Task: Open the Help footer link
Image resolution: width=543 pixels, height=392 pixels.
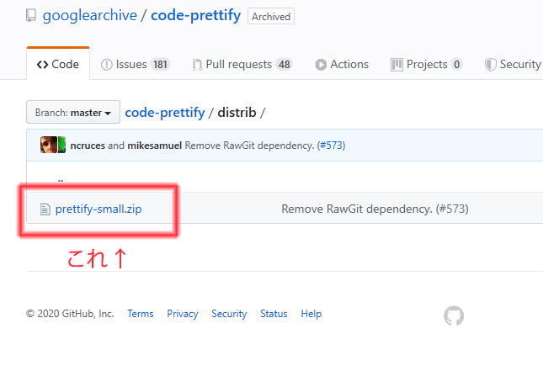Action: pyautogui.click(x=311, y=314)
